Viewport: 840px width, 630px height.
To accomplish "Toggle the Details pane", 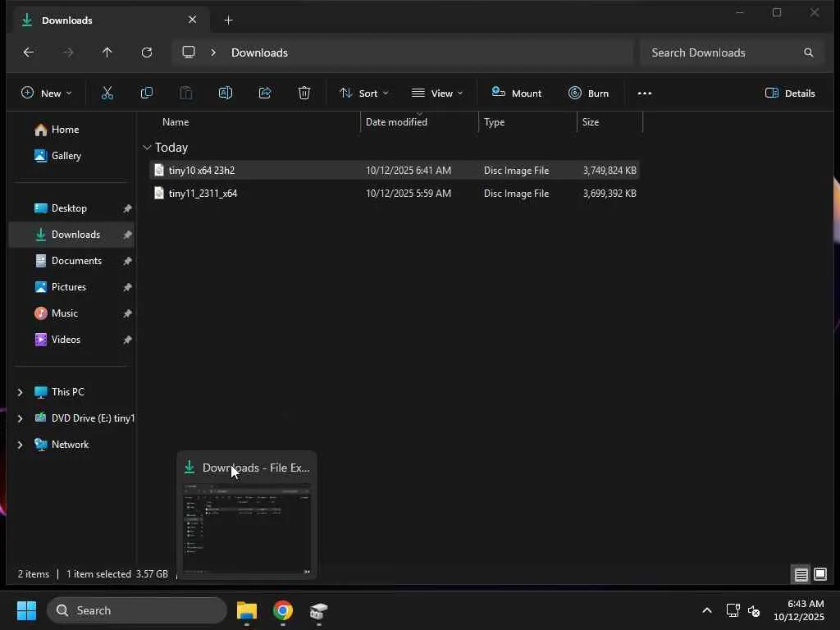I will coord(791,94).
